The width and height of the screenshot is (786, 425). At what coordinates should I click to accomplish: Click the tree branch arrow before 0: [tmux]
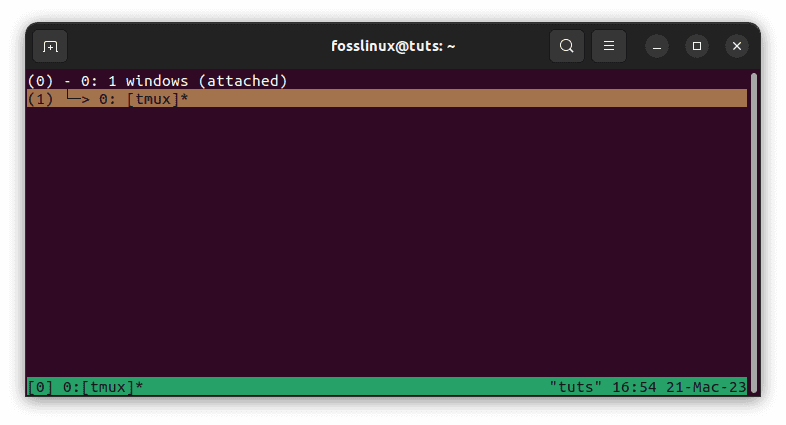coord(78,98)
